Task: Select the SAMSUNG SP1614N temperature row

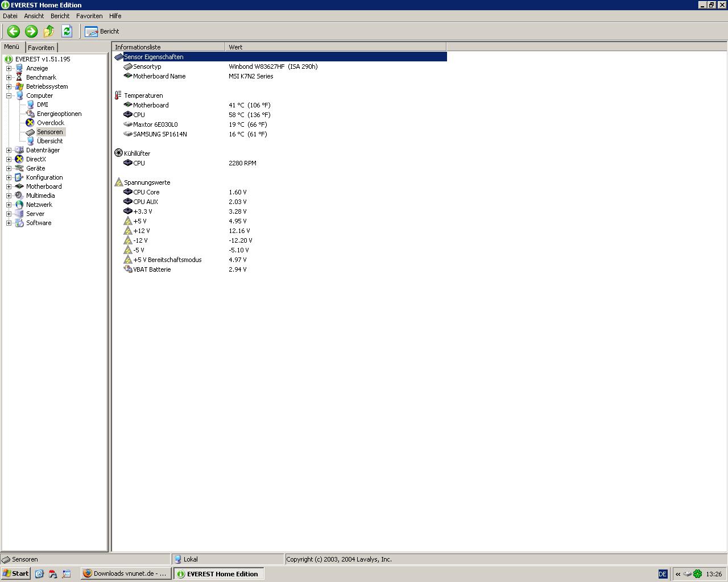Action: [x=280, y=134]
